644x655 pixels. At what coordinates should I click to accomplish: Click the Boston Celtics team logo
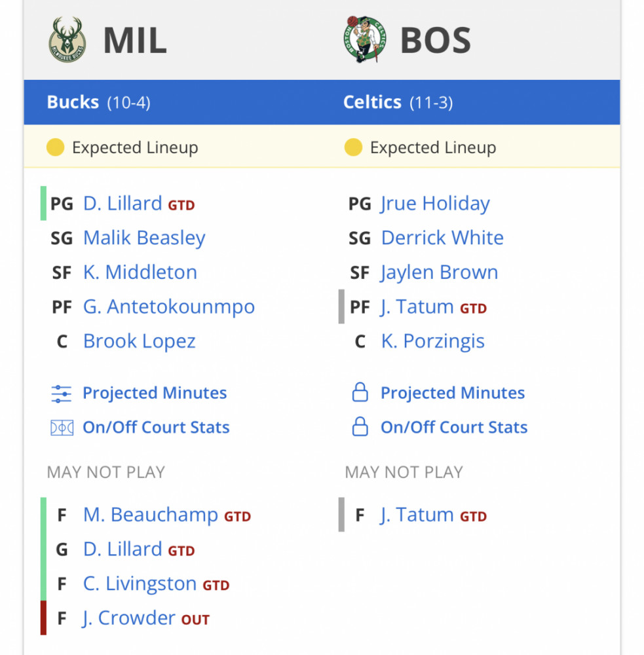(x=364, y=39)
